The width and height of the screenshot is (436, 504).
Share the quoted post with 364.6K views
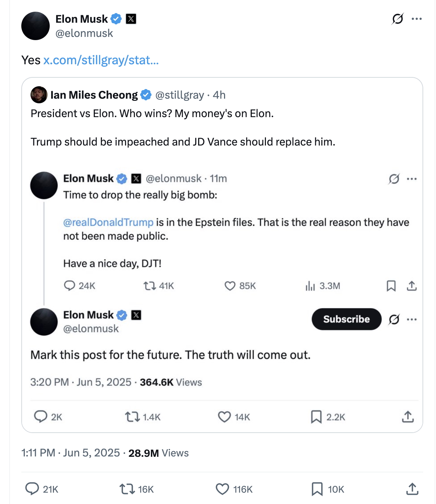[408, 417]
